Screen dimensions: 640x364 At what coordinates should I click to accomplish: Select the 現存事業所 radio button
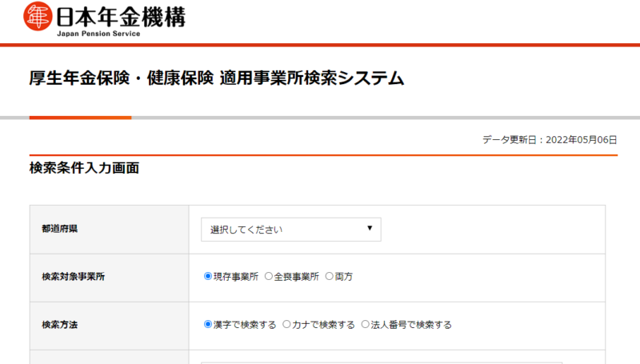click(209, 277)
